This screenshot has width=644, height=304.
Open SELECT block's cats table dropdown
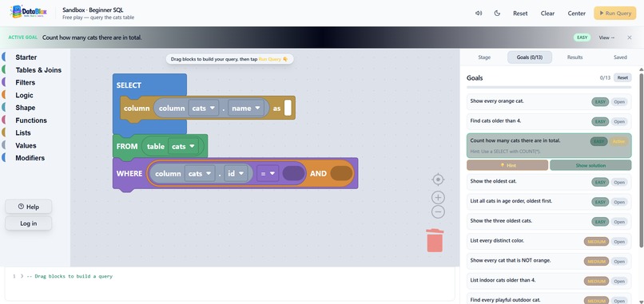[x=204, y=109]
